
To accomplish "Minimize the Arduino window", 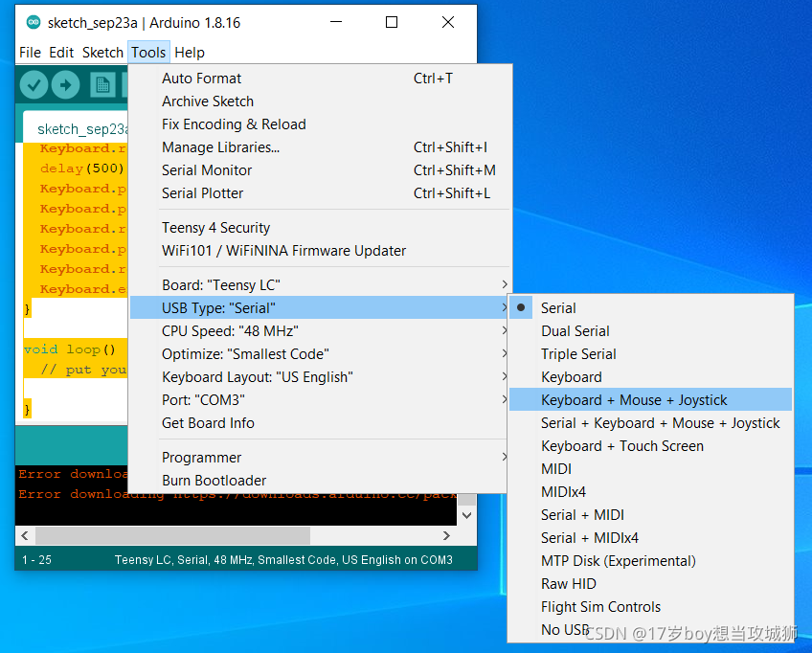I will point(336,22).
